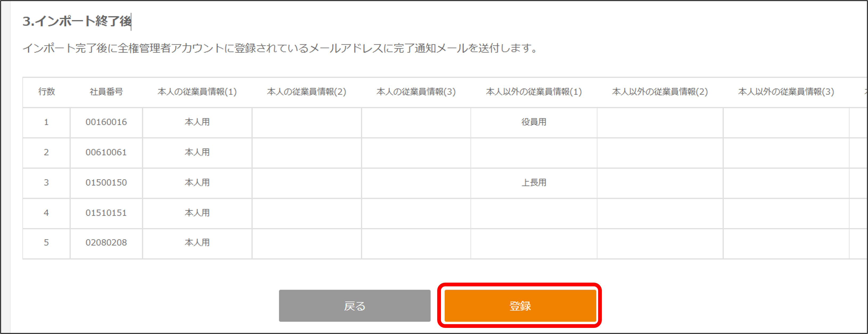
Task: Select employee number 01500150 cell
Action: coord(106,183)
